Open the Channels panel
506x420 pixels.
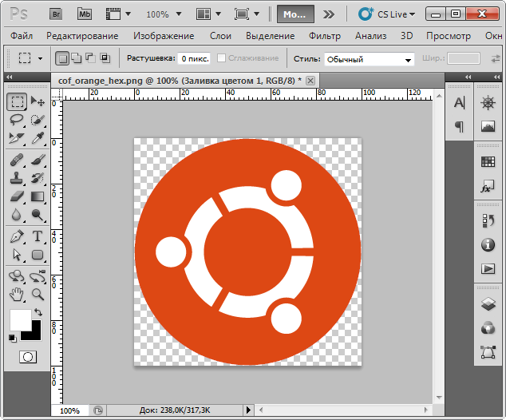pyautogui.click(x=488, y=328)
